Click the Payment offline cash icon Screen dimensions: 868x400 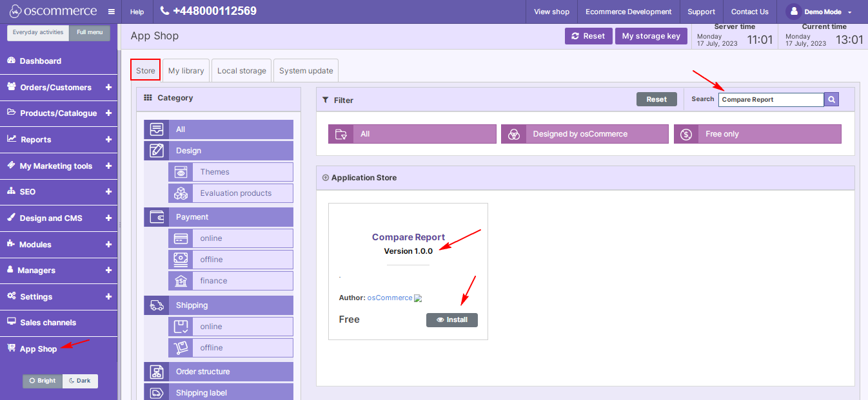(181, 260)
